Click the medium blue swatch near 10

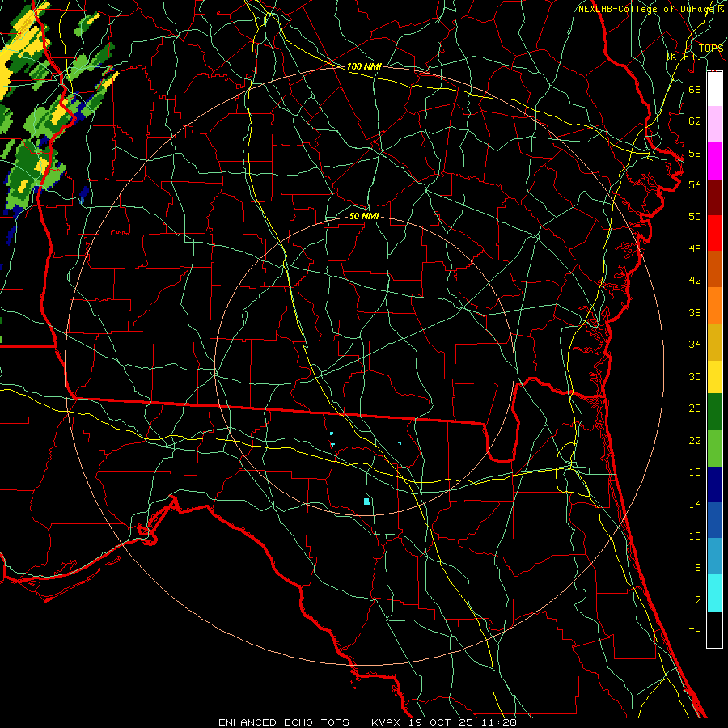coord(714,520)
